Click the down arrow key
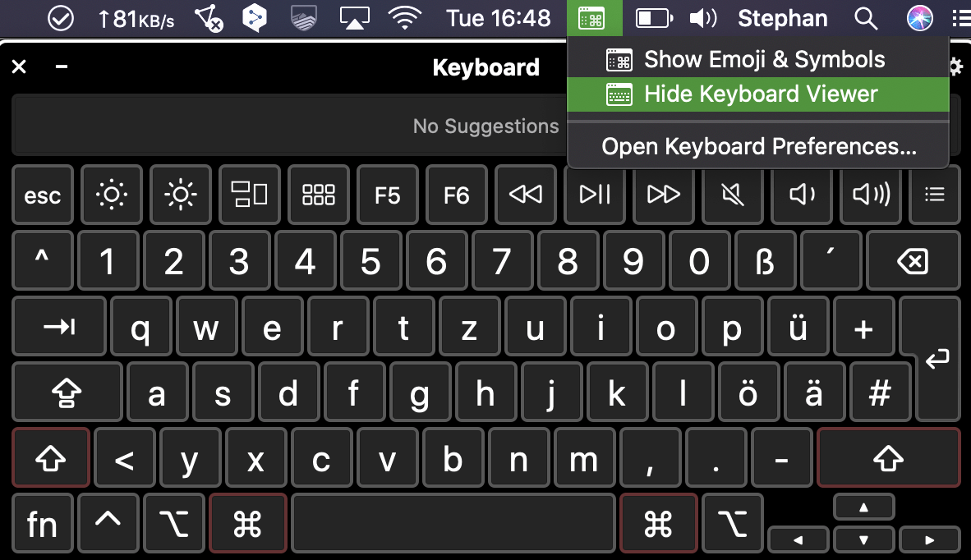Image resolution: width=971 pixels, height=560 pixels. click(864, 539)
